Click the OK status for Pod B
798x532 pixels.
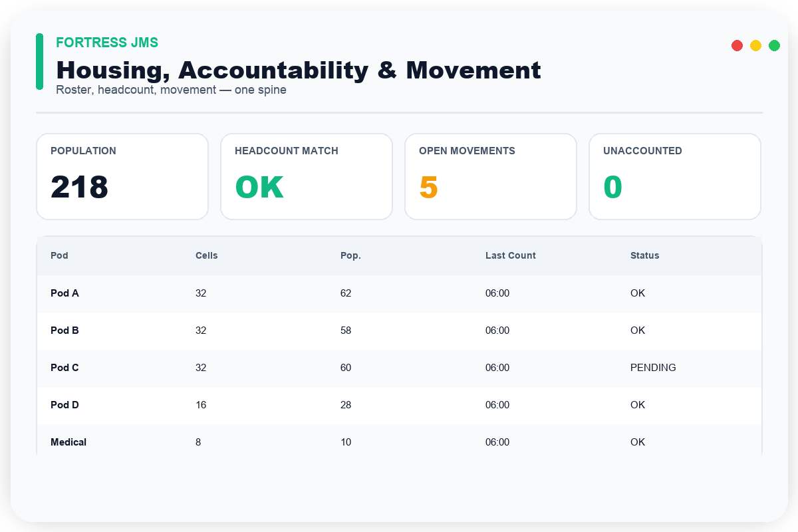coord(638,331)
